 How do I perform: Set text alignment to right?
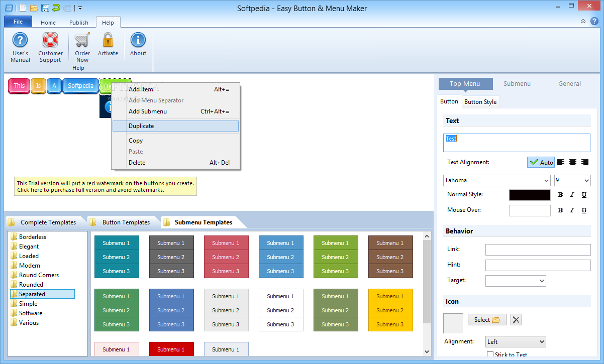[585, 162]
